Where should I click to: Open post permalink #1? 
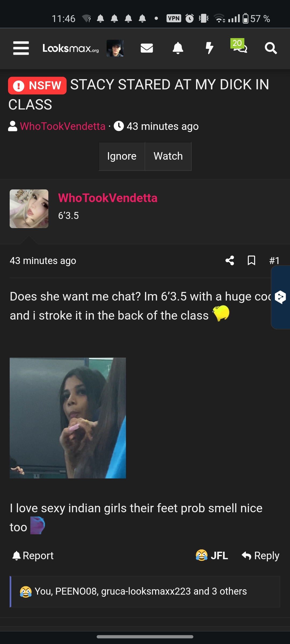click(274, 261)
